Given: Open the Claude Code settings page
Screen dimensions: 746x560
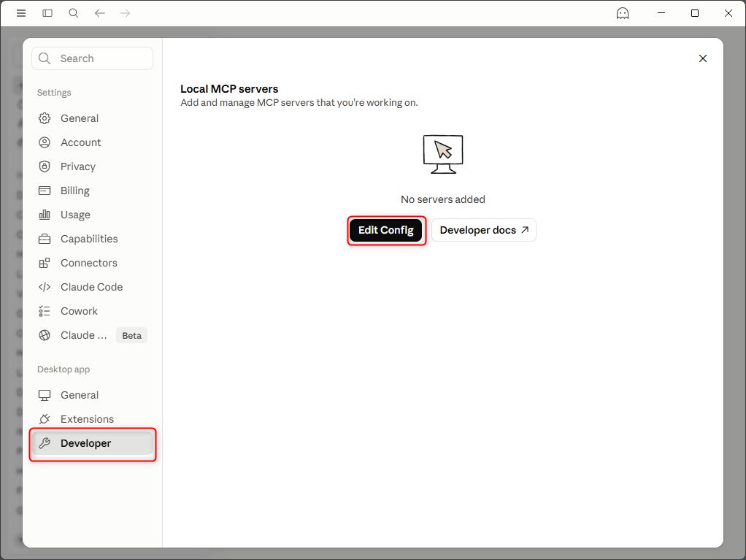Looking at the screenshot, I should point(92,287).
